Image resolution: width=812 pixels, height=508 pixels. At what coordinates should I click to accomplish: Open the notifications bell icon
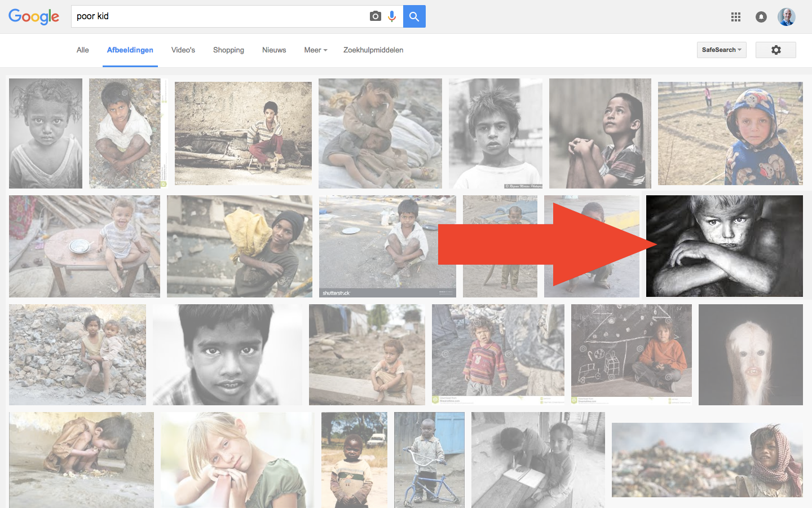tap(761, 17)
